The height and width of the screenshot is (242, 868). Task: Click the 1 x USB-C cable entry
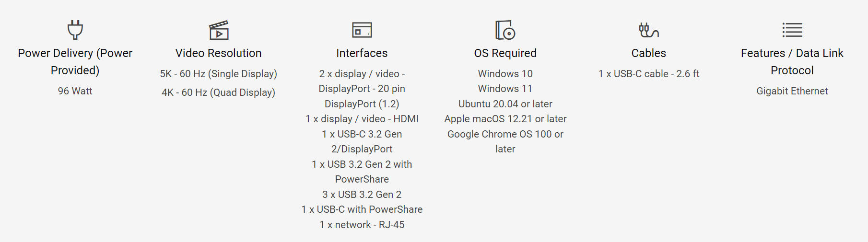pyautogui.click(x=649, y=74)
